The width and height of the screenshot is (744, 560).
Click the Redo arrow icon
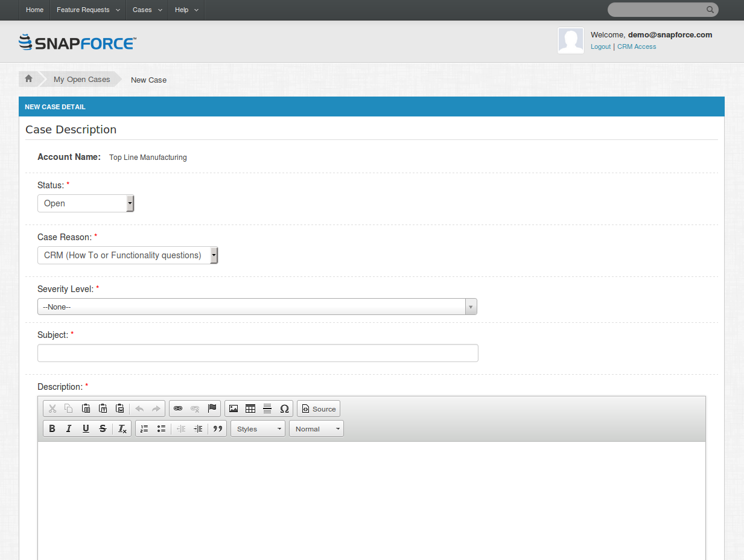[x=156, y=409]
